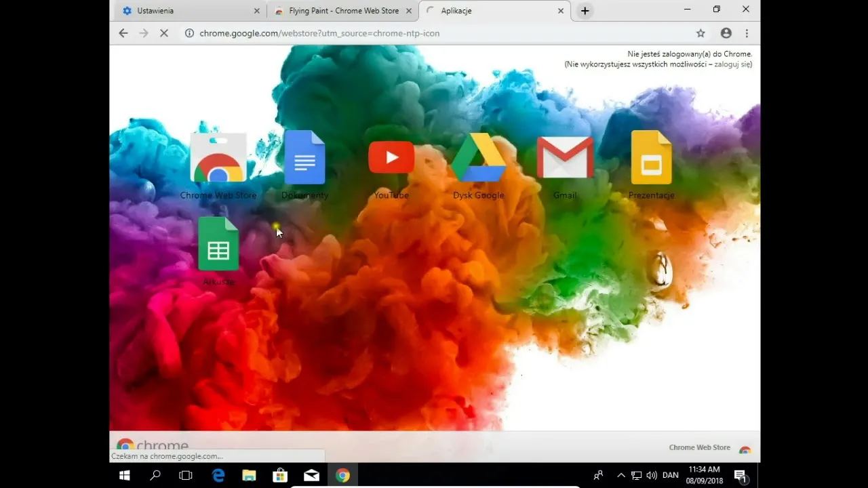Open the Chrome three-dot menu
This screenshot has height=488, width=868.
coord(747,33)
